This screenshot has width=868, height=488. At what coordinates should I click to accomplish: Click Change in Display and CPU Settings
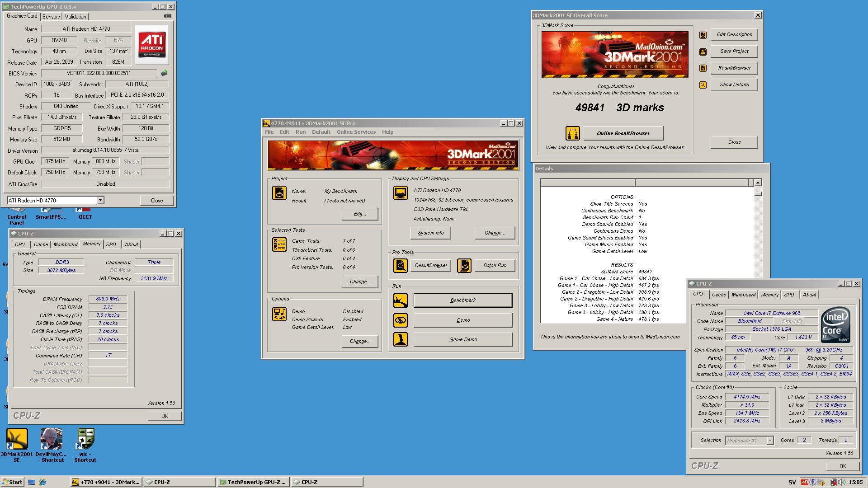tap(495, 233)
